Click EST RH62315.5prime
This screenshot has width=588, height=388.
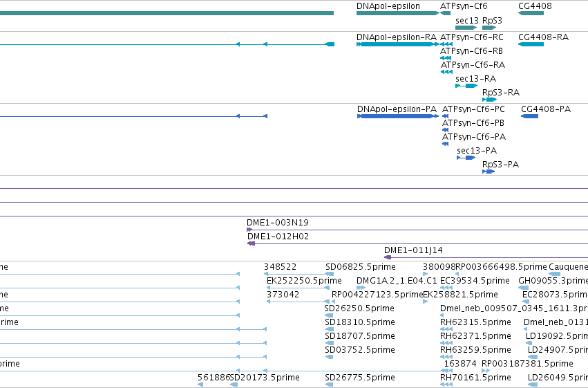point(446,330)
